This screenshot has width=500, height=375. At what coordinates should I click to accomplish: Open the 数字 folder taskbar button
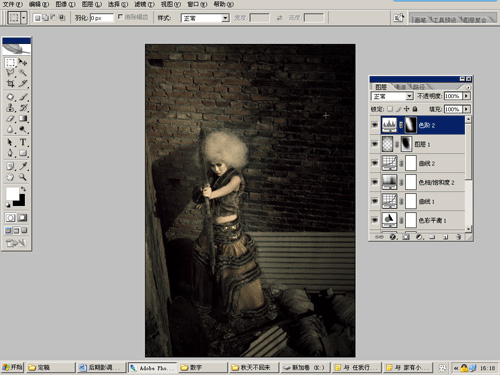(203, 368)
